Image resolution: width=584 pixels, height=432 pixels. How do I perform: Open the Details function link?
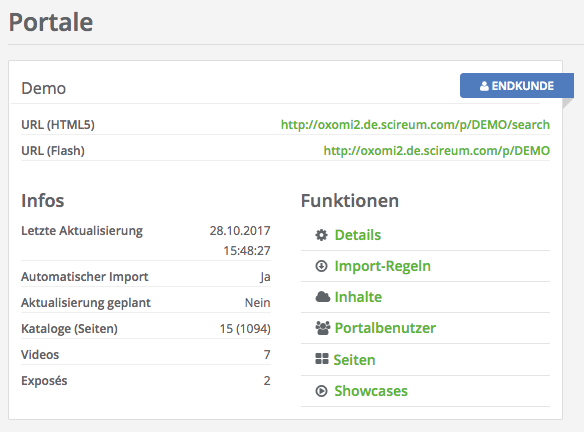(x=358, y=235)
